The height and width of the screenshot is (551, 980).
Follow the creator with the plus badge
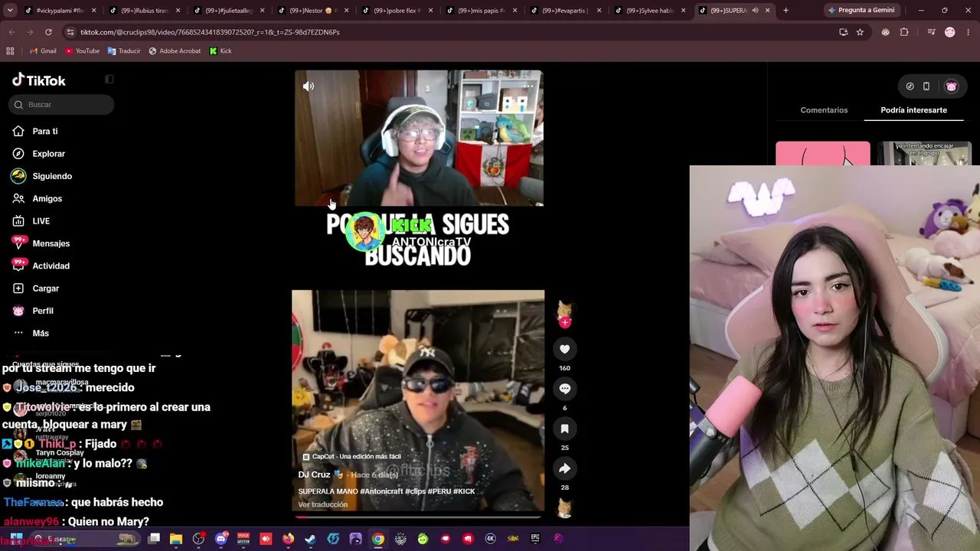click(x=565, y=323)
